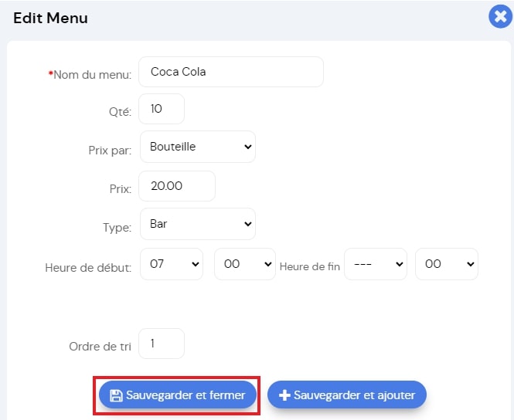Viewport: 514px width, 420px height.
Task: Click the floppy disk save icon
Action: pos(116,395)
